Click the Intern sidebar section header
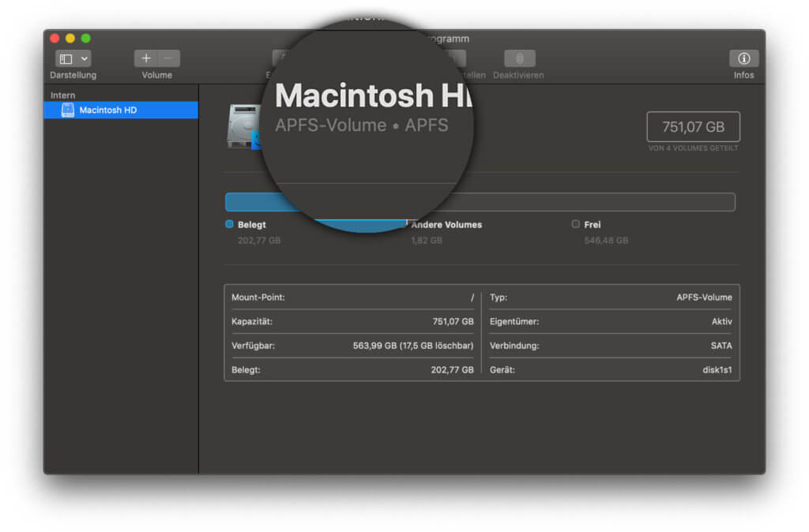 coord(63,96)
